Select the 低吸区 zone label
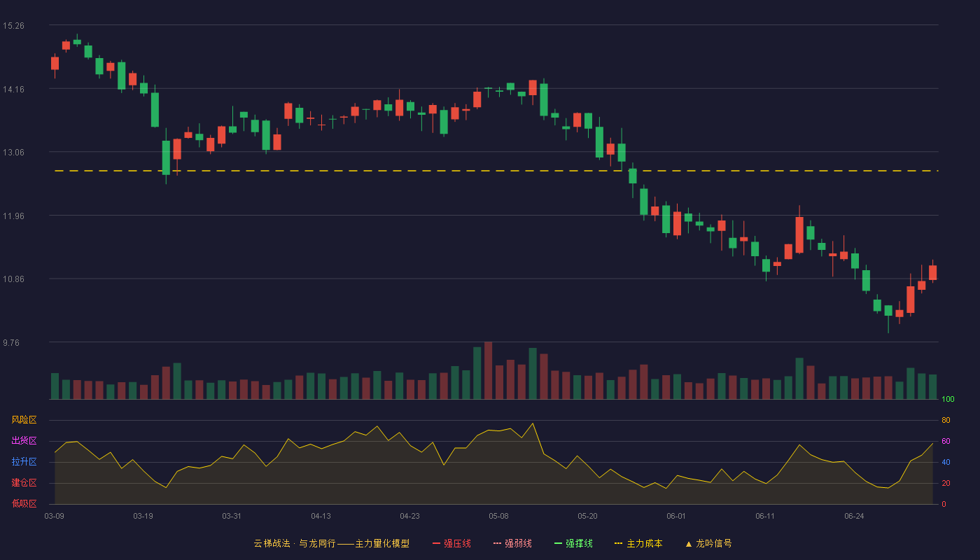Image resolution: width=980 pixels, height=560 pixels. pyautogui.click(x=24, y=503)
